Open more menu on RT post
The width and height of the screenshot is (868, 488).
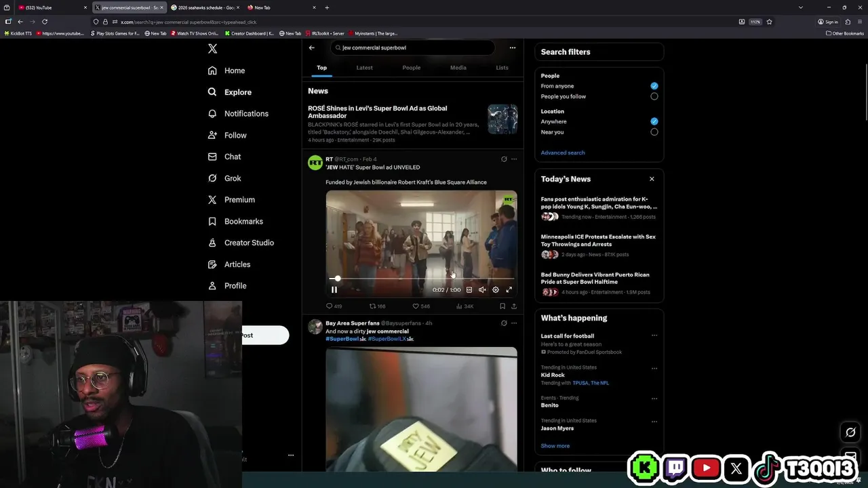[514, 159]
